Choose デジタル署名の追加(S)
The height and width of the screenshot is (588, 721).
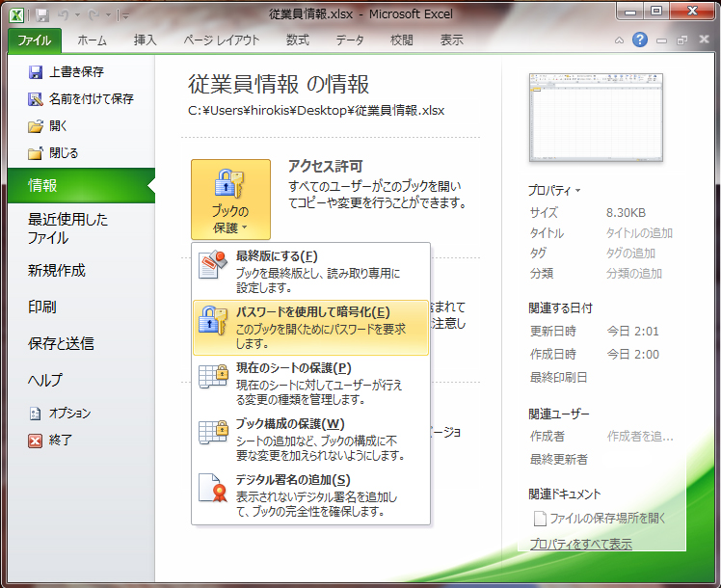coord(310,494)
